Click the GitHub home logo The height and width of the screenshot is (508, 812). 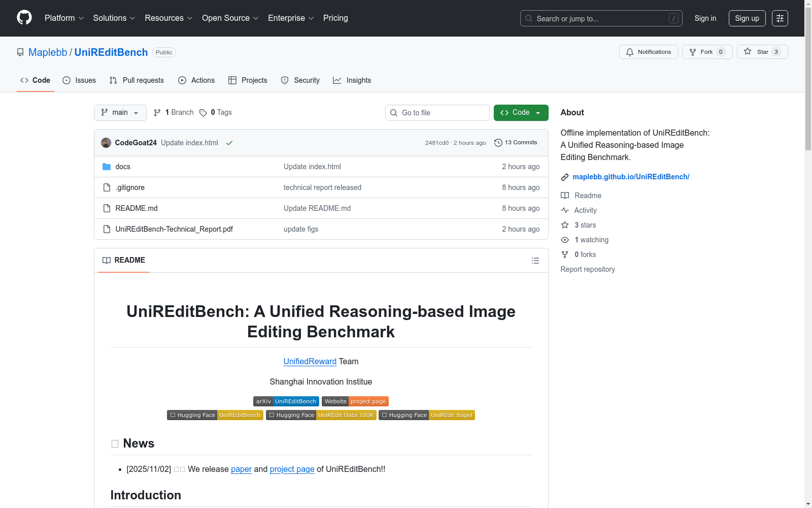tap(24, 18)
